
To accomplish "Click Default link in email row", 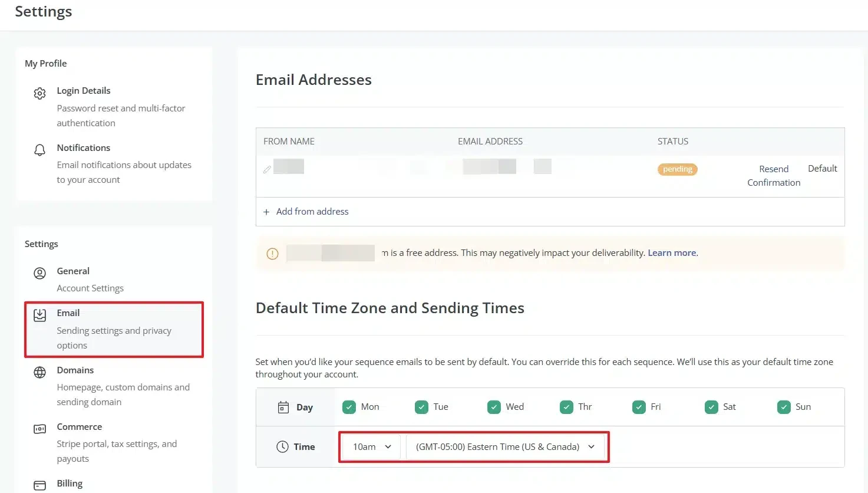I will click(822, 169).
